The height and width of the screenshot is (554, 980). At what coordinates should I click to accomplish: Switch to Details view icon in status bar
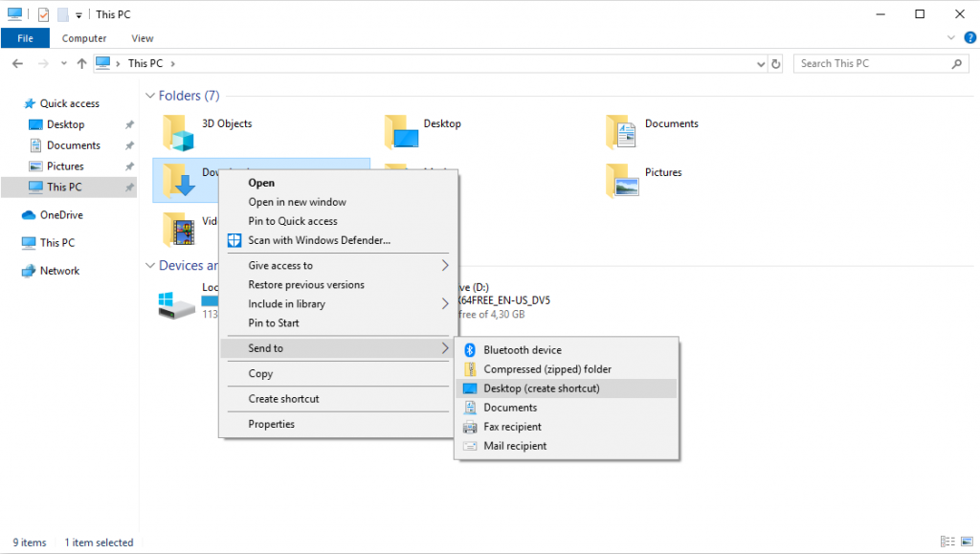947,542
